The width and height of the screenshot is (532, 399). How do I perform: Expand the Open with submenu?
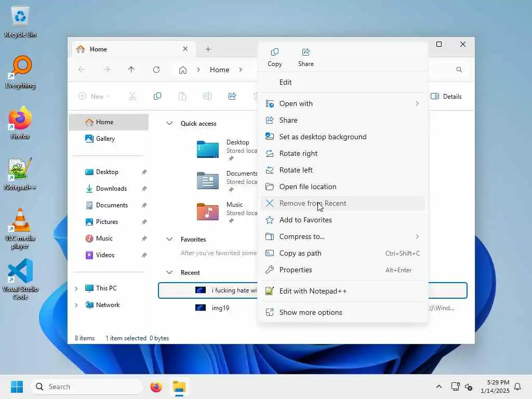click(x=343, y=103)
